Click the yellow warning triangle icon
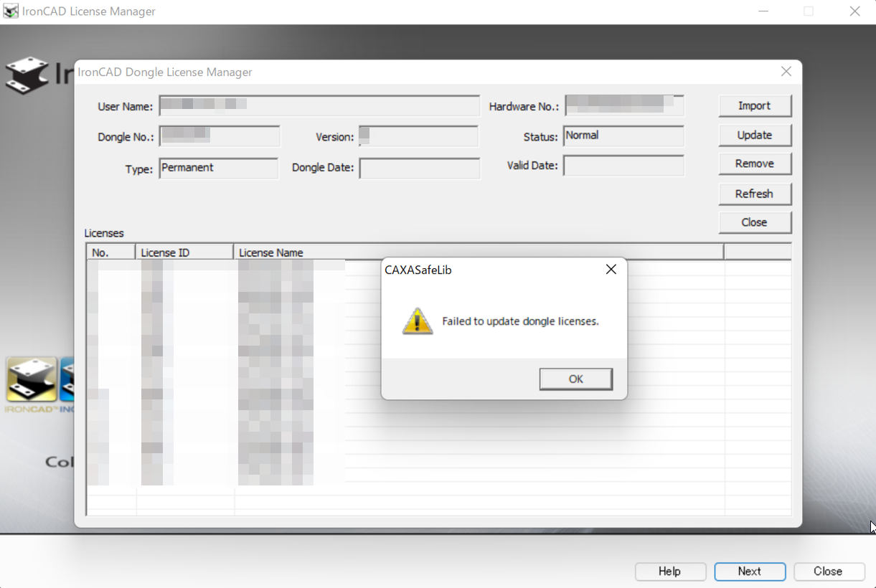The width and height of the screenshot is (876, 588). (x=418, y=321)
